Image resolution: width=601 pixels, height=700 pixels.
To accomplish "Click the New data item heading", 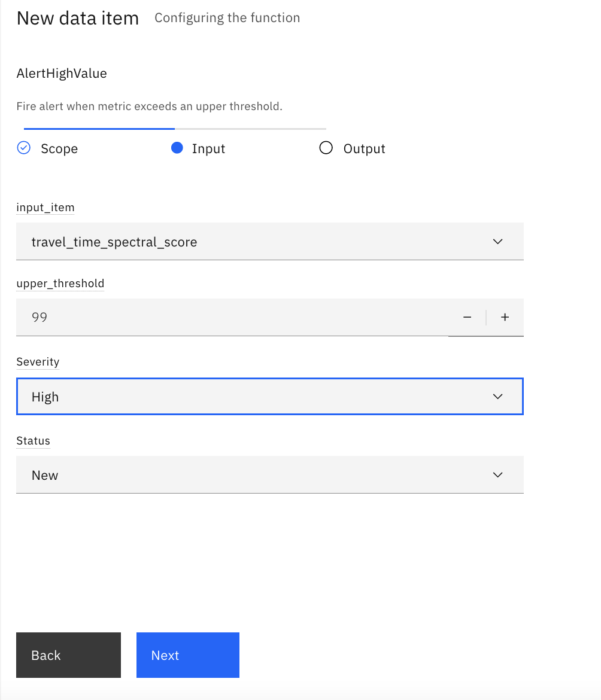I will click(78, 19).
